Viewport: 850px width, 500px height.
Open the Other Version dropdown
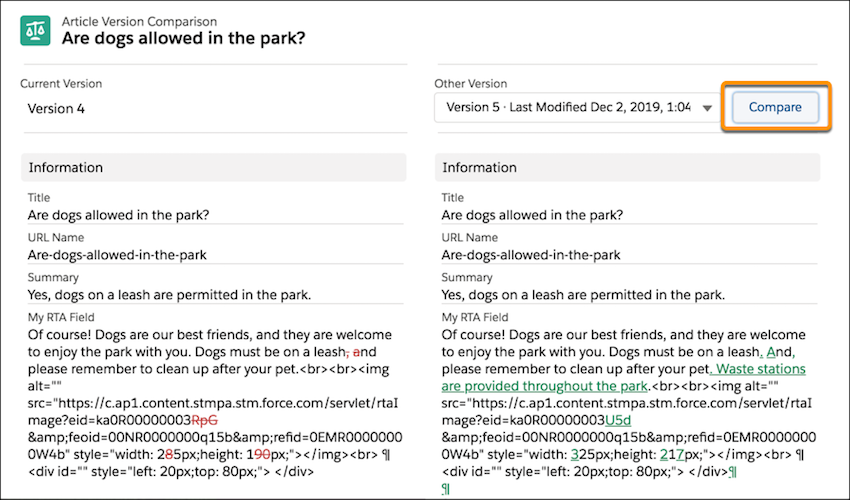(570, 107)
